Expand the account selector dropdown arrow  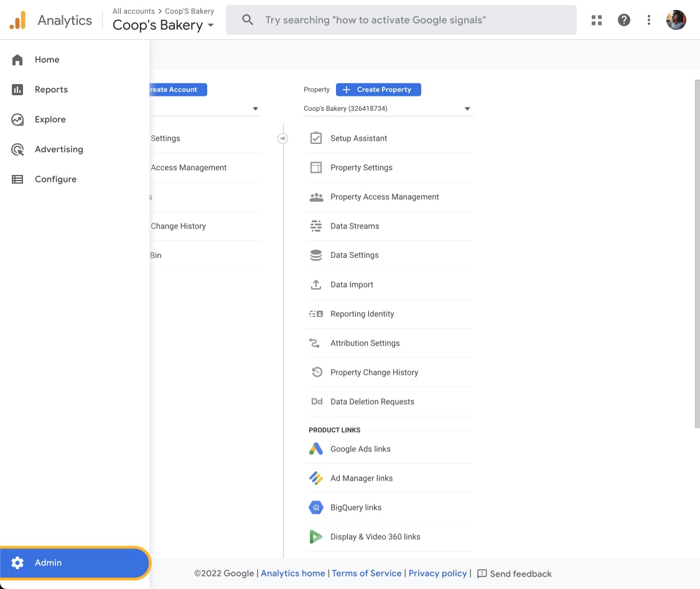(x=255, y=109)
